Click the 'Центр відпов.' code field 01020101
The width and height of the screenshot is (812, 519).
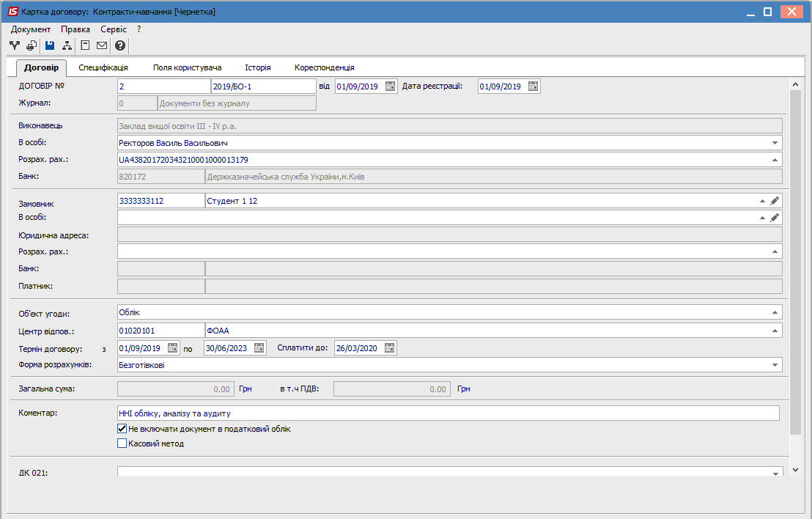(161, 331)
